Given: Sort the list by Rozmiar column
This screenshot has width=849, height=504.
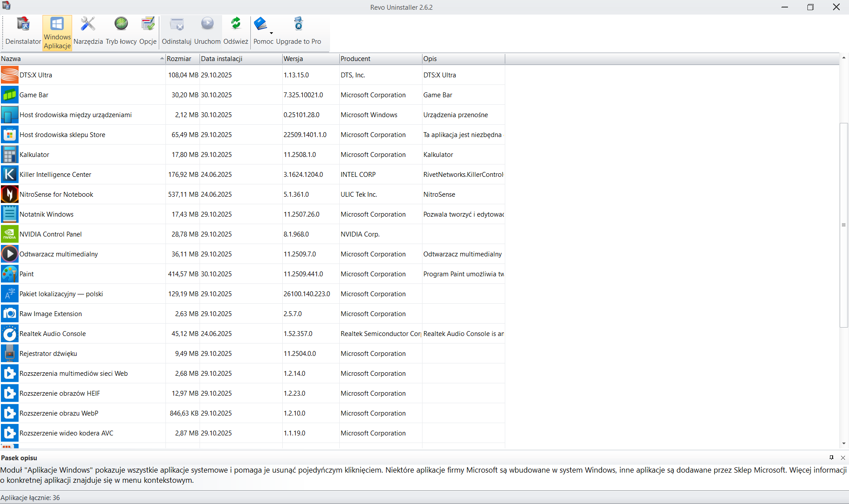Looking at the screenshot, I should pos(183,59).
